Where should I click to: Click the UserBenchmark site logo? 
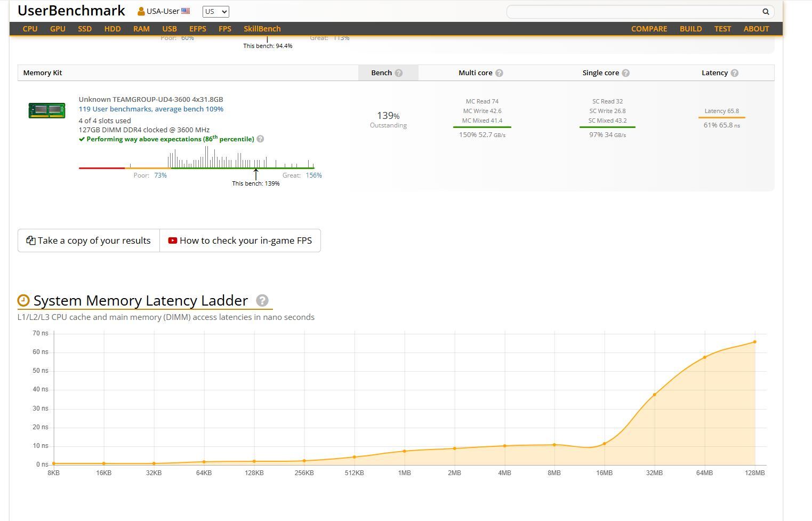click(71, 11)
